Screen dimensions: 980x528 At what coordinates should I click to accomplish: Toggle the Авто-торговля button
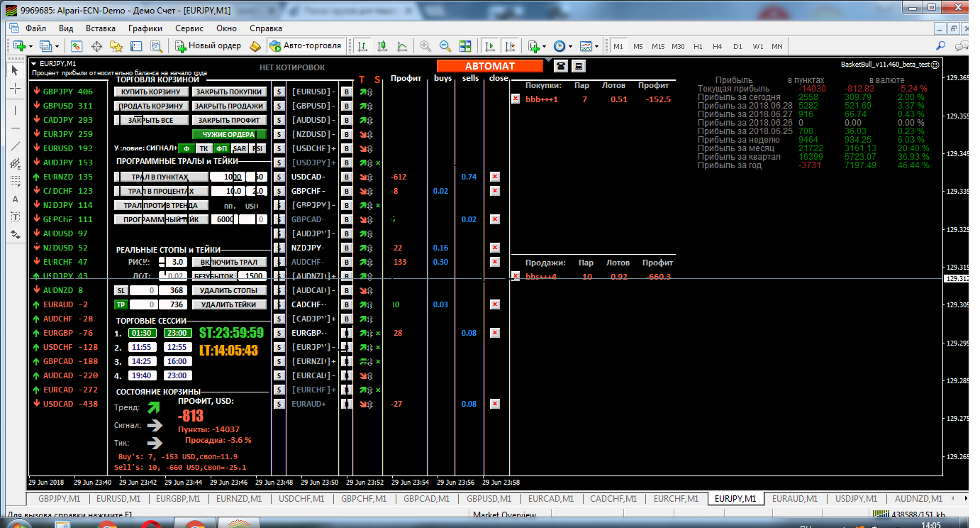pyautogui.click(x=305, y=46)
